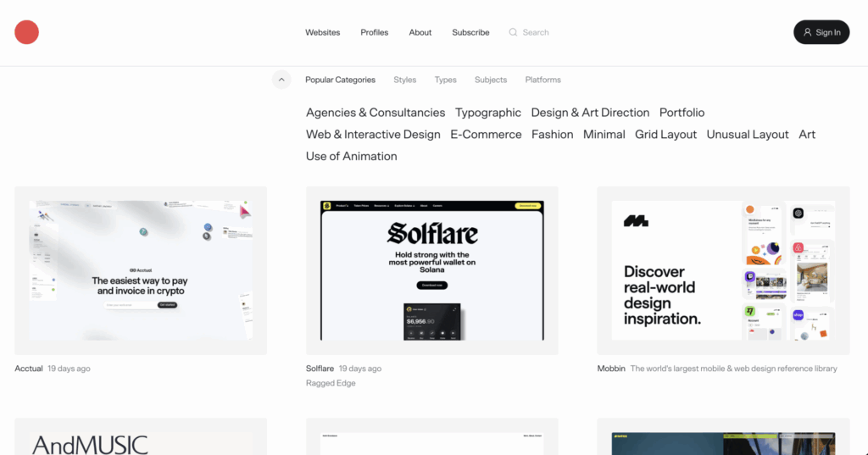Click Mobbin's tagline about design reference library
This screenshot has height=455, width=868.
coord(733,369)
